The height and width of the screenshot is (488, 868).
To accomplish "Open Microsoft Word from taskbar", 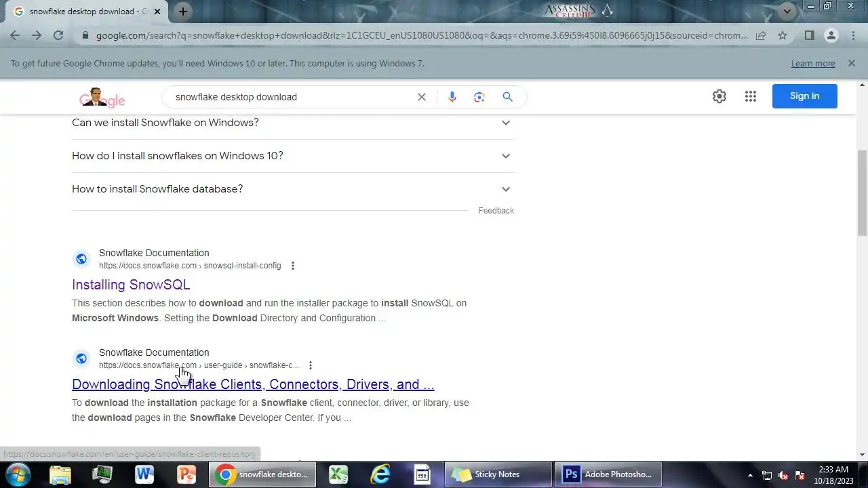I will pos(144,474).
